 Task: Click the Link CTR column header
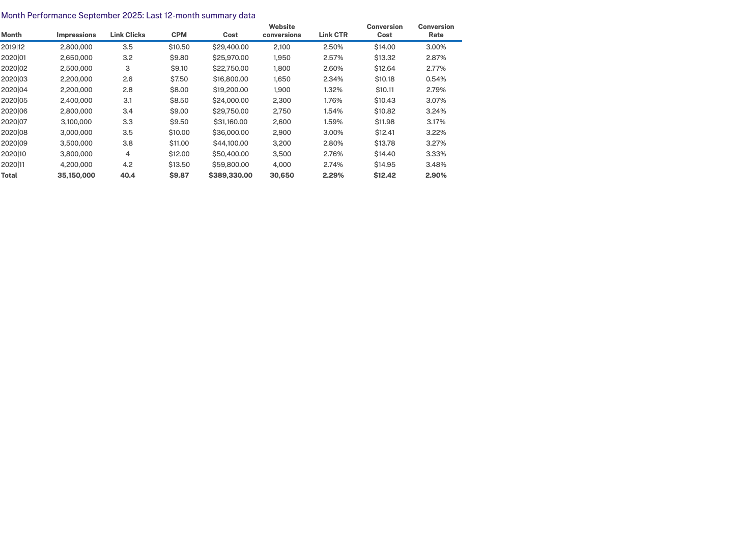[333, 35]
